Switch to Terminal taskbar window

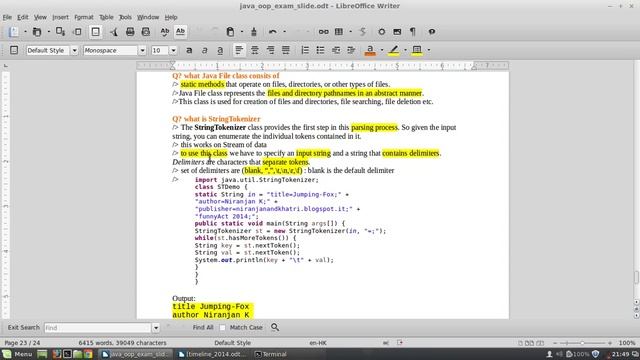pos(271,354)
